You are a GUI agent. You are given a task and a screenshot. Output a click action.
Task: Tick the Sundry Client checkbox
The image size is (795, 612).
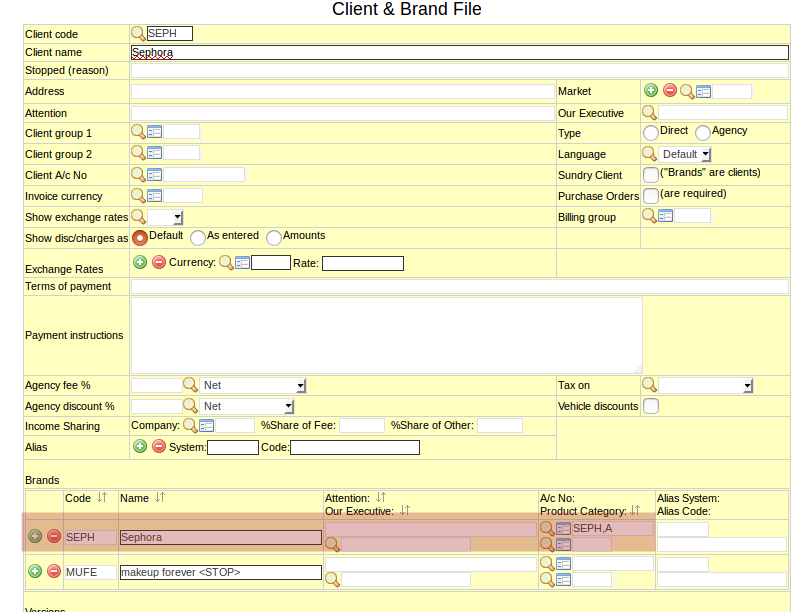pos(651,174)
